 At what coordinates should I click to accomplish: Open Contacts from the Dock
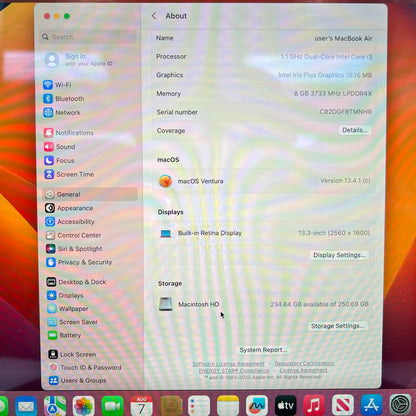point(170,406)
